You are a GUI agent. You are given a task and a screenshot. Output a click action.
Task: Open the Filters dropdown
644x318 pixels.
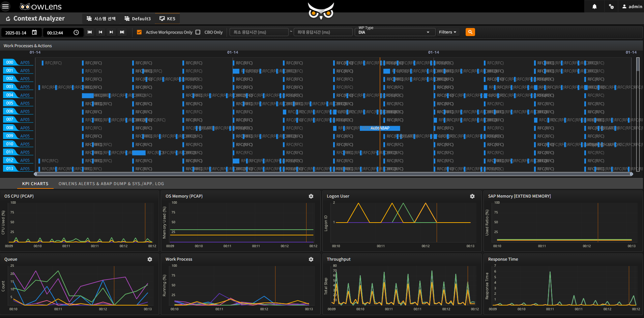[447, 32]
